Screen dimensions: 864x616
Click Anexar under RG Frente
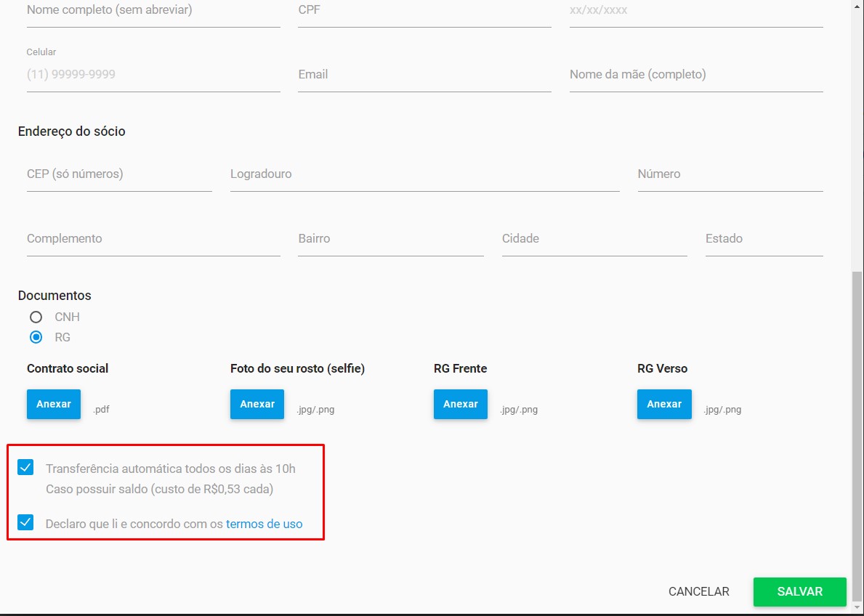pyautogui.click(x=461, y=404)
